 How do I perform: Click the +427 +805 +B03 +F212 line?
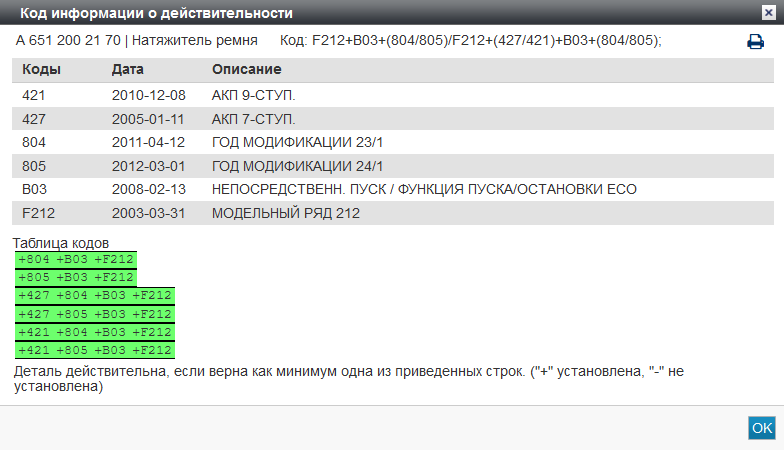(x=95, y=314)
